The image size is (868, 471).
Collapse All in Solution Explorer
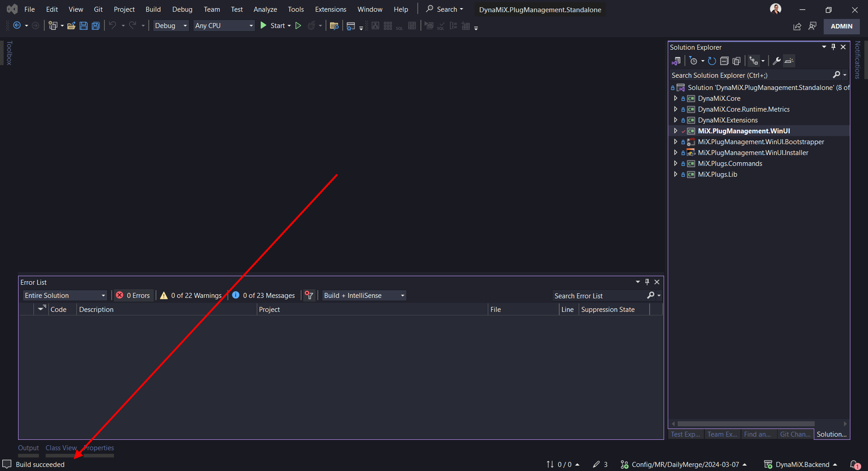724,61
